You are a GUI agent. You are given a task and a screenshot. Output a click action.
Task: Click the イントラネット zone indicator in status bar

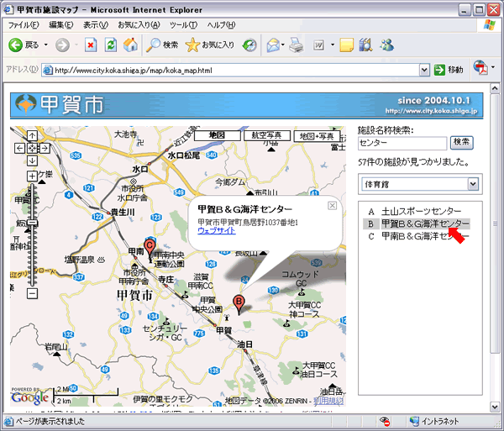coord(434,421)
